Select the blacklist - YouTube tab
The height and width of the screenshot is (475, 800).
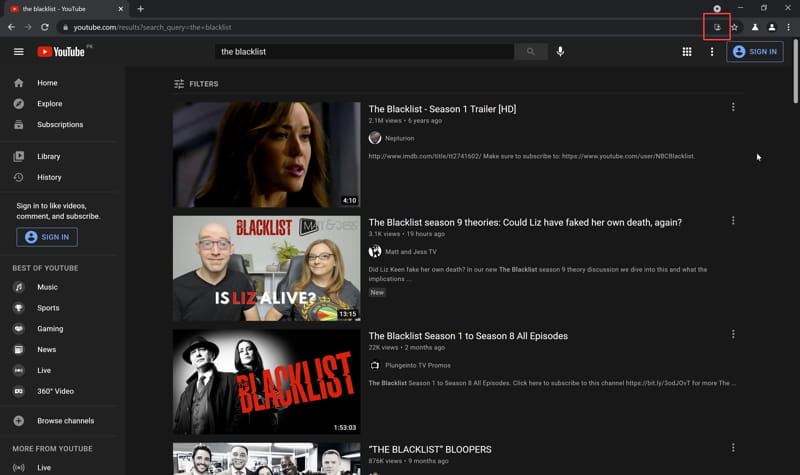66,9
